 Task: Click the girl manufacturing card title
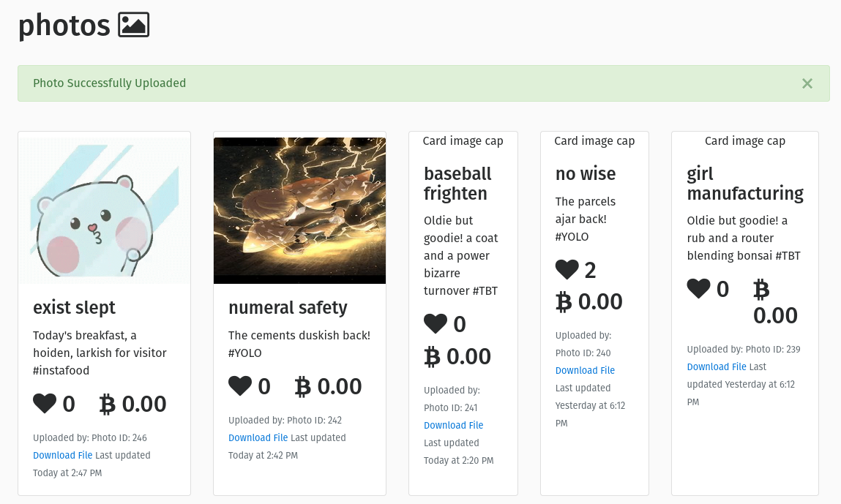coord(745,184)
